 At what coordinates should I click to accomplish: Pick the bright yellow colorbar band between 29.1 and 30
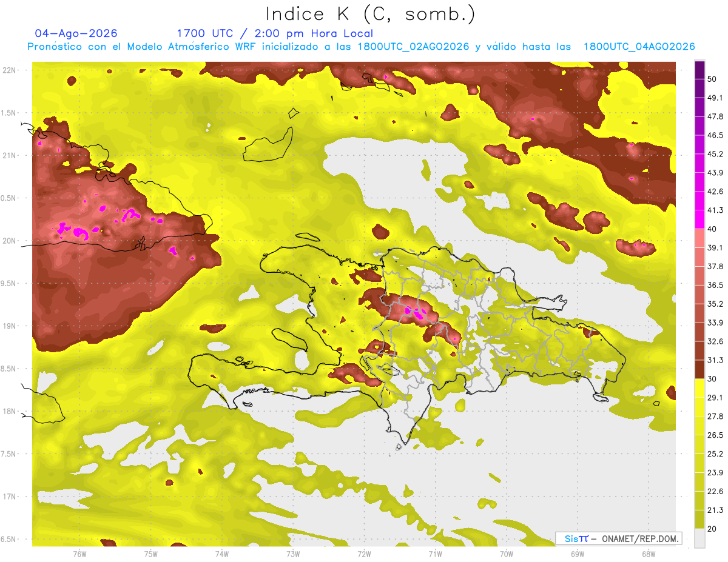[699, 388]
